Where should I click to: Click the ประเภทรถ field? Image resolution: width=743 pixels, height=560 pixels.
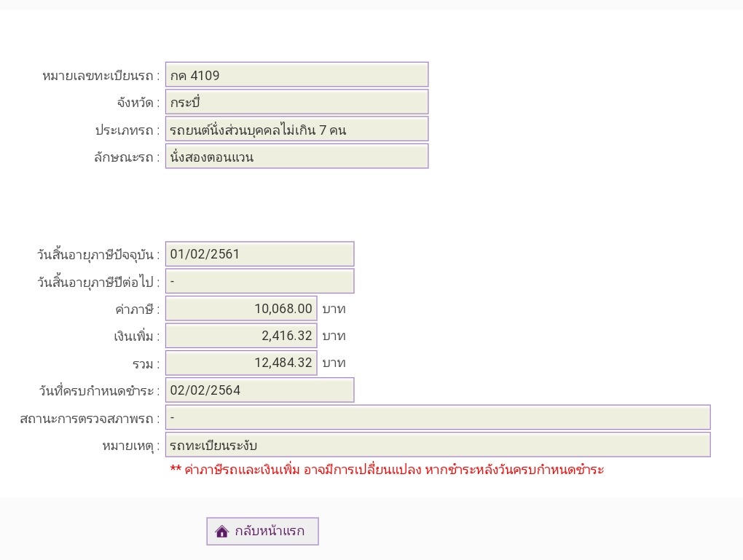coord(296,129)
